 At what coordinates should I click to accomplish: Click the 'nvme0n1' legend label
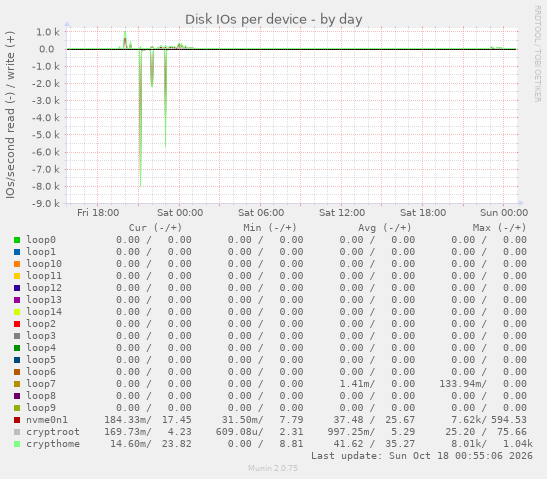click(x=47, y=420)
